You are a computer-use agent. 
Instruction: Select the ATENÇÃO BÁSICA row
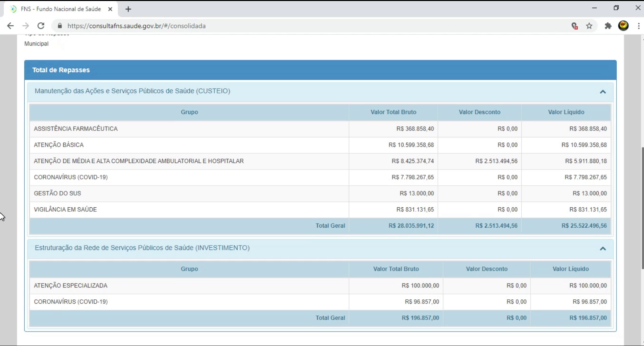click(x=189, y=145)
